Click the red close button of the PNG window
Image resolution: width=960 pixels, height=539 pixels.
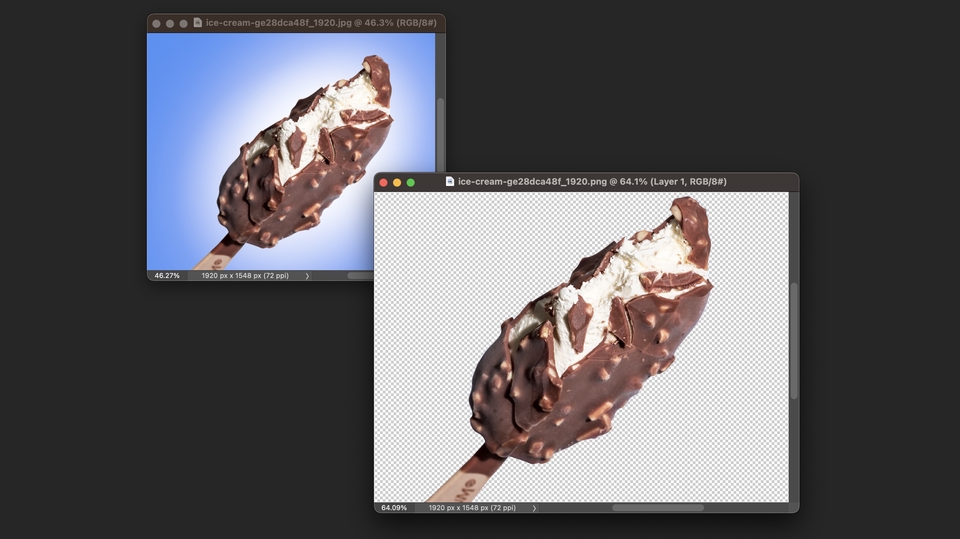tap(383, 183)
